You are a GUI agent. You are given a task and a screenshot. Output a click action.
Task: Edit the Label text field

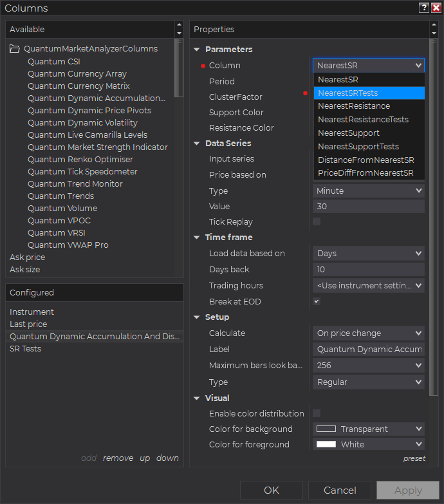(369, 350)
